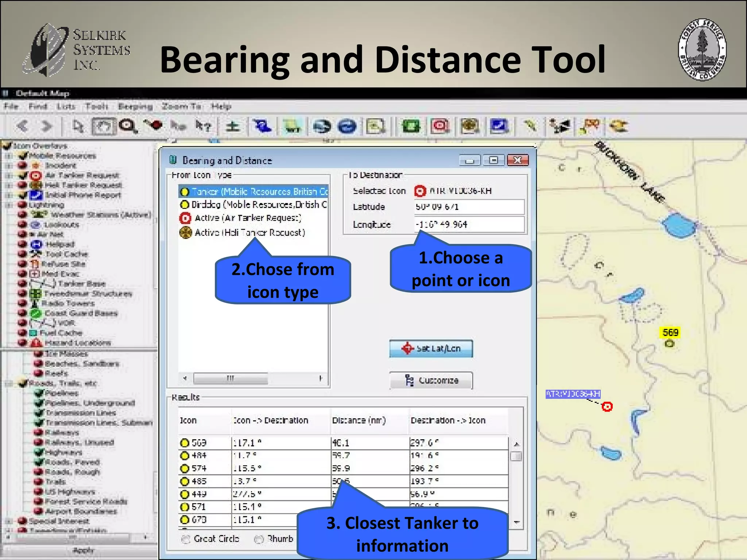Image resolution: width=747 pixels, height=560 pixels.
Task: Expand the Air Tanker Request tree node
Action: (x=9, y=176)
